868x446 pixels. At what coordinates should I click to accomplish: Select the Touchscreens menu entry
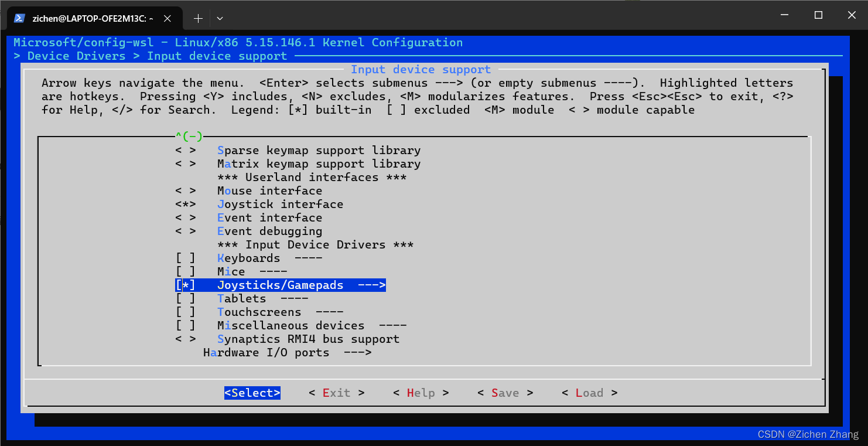(x=259, y=312)
